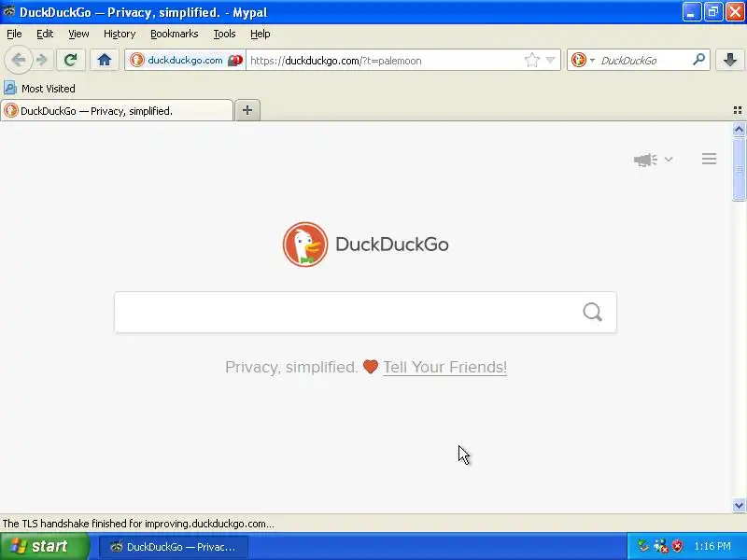Select the DuckDuckGo taskbar window button

point(174,547)
